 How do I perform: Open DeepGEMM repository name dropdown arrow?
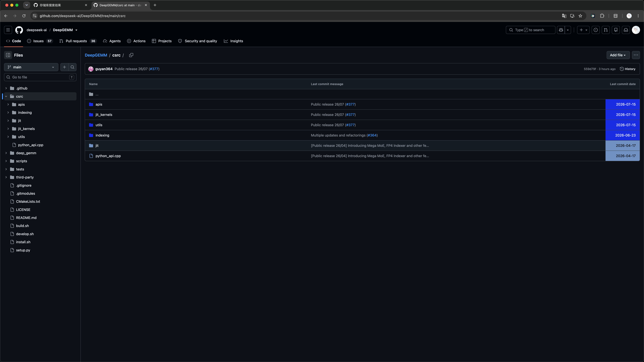click(76, 30)
